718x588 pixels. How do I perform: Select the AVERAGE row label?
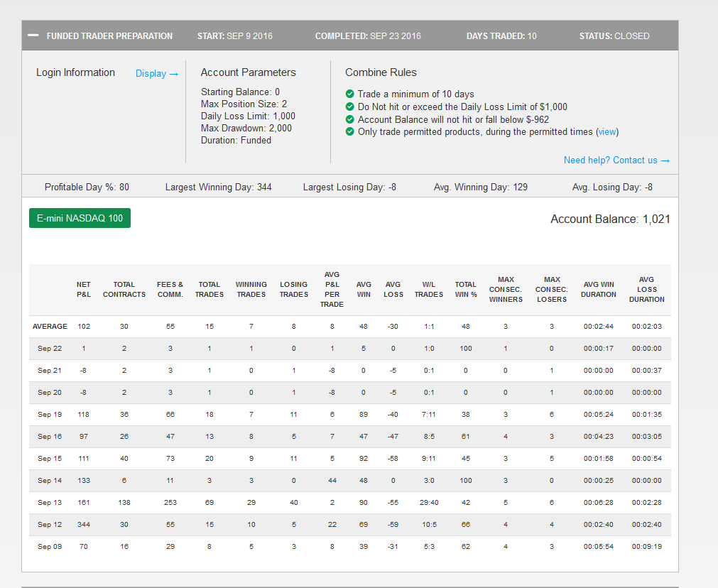point(50,327)
